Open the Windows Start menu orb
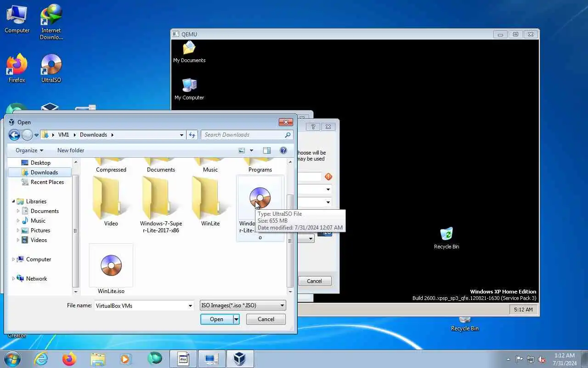 [x=12, y=359]
